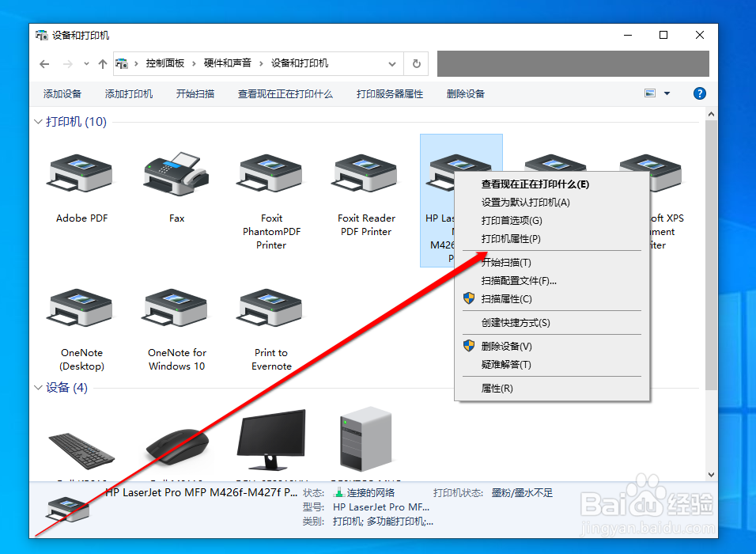Click the vertical scrollbar thumb
Viewport: 756px width, 554px height.
coord(711,255)
